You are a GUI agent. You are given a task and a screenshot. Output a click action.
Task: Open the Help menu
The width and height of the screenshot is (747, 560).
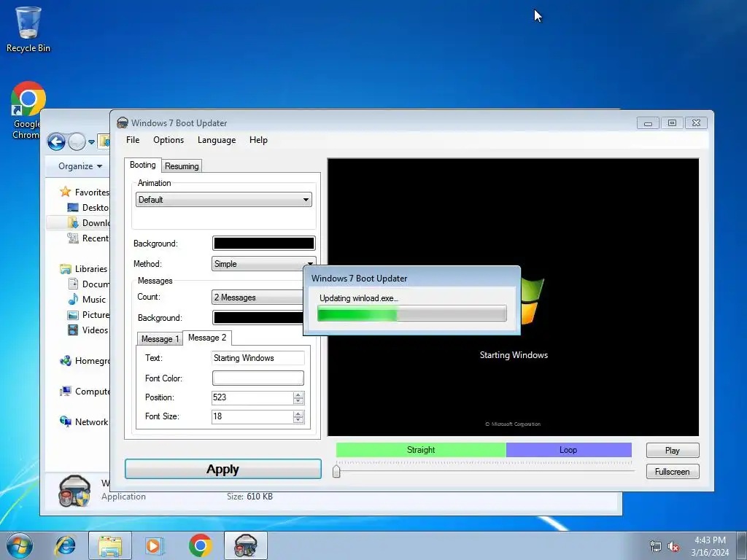pyautogui.click(x=258, y=140)
